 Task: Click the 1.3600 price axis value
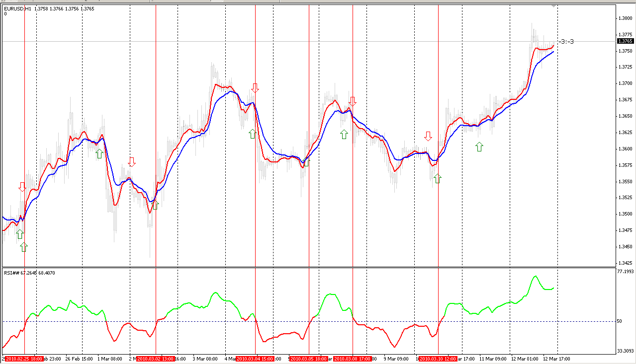point(625,149)
